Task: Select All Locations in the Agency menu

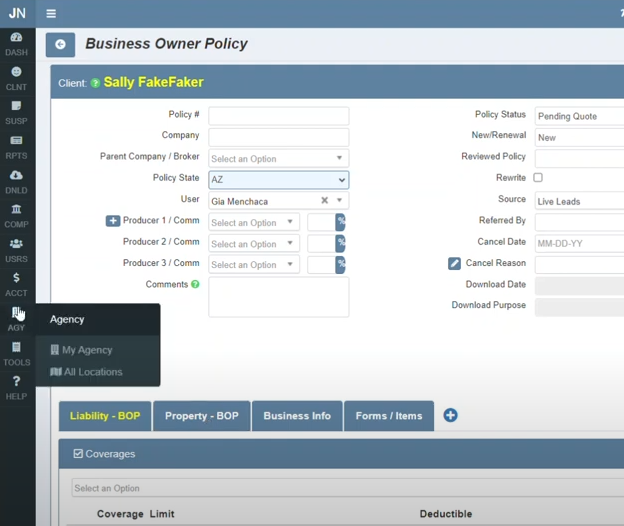Action: 91,372
